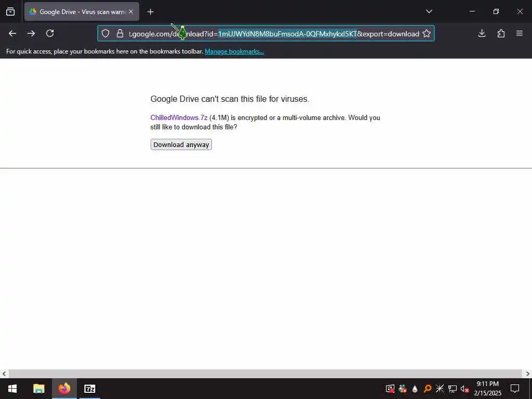Switch to Firefox in the taskbar
This screenshot has height=399, width=532.
point(64,389)
